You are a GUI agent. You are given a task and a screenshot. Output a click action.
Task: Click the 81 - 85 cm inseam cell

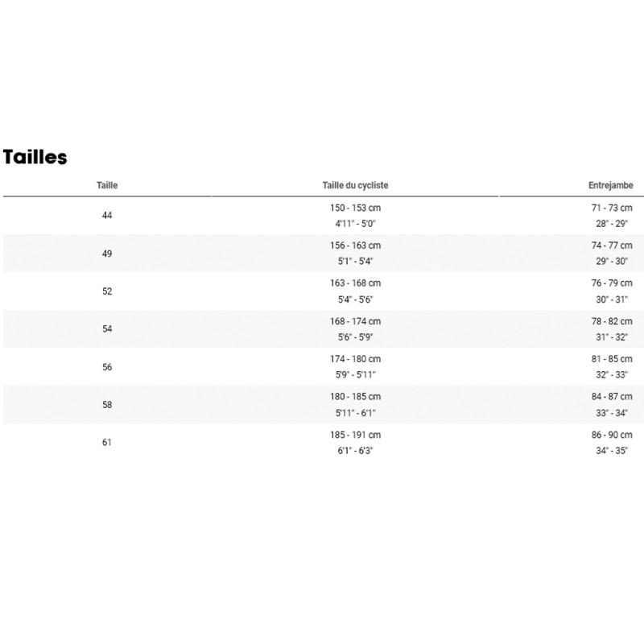(x=612, y=359)
